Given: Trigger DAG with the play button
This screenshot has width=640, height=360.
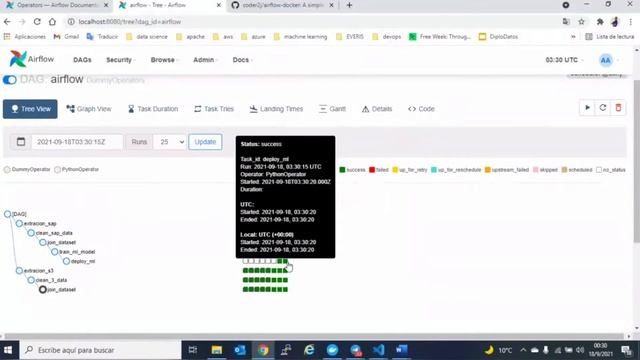Looking at the screenshot, I should [x=587, y=108].
